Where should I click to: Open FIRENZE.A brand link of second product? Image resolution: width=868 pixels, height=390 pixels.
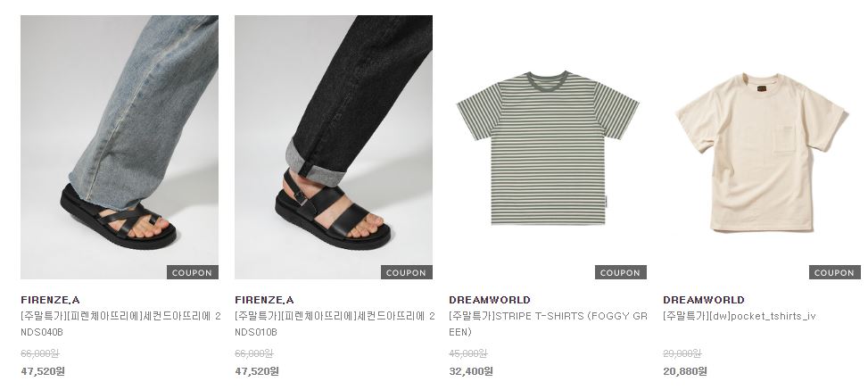pos(264,300)
